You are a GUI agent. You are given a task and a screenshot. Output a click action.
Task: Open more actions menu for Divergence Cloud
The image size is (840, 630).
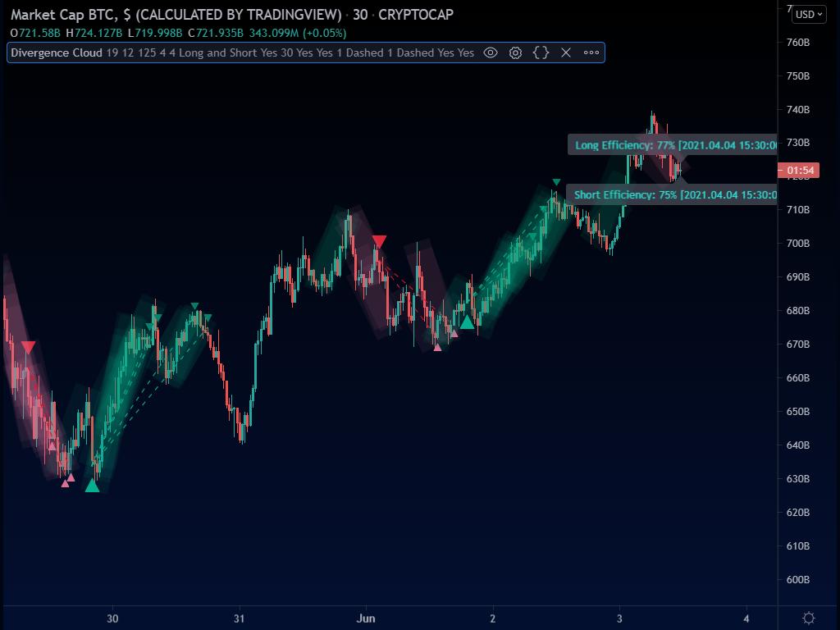point(591,52)
